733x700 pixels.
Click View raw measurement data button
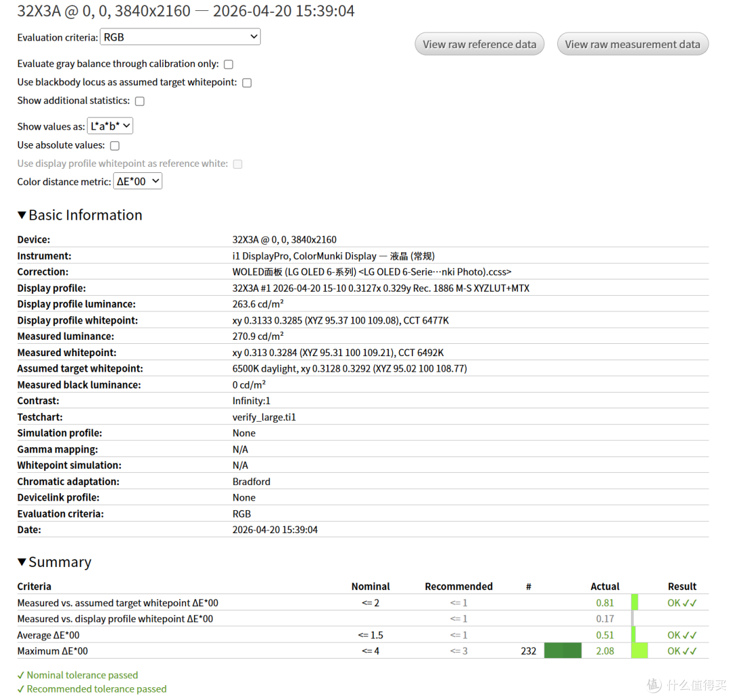click(x=633, y=44)
